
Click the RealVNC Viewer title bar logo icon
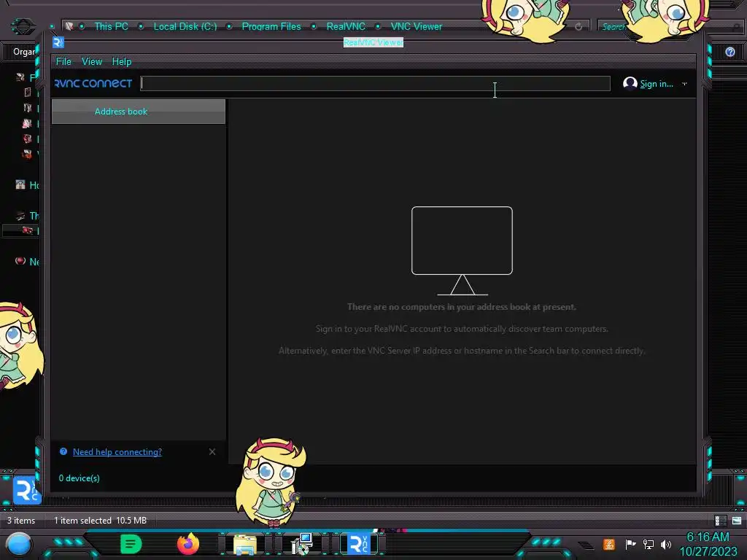tap(58, 42)
